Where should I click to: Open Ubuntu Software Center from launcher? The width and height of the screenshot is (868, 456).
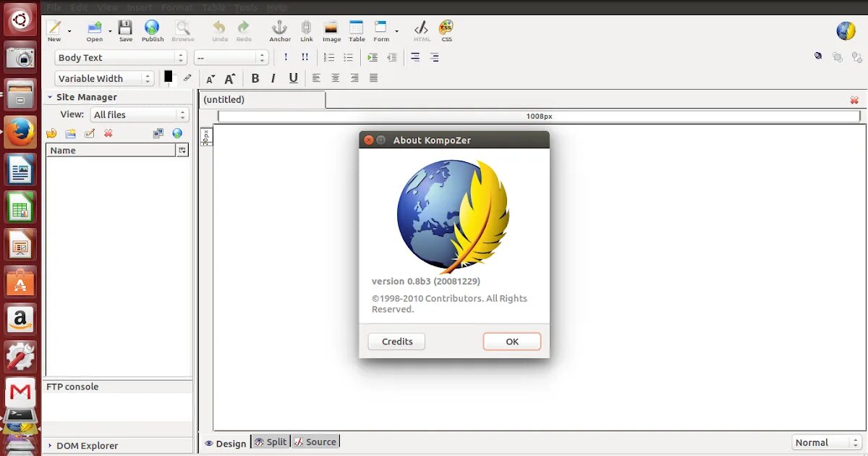pos(20,282)
